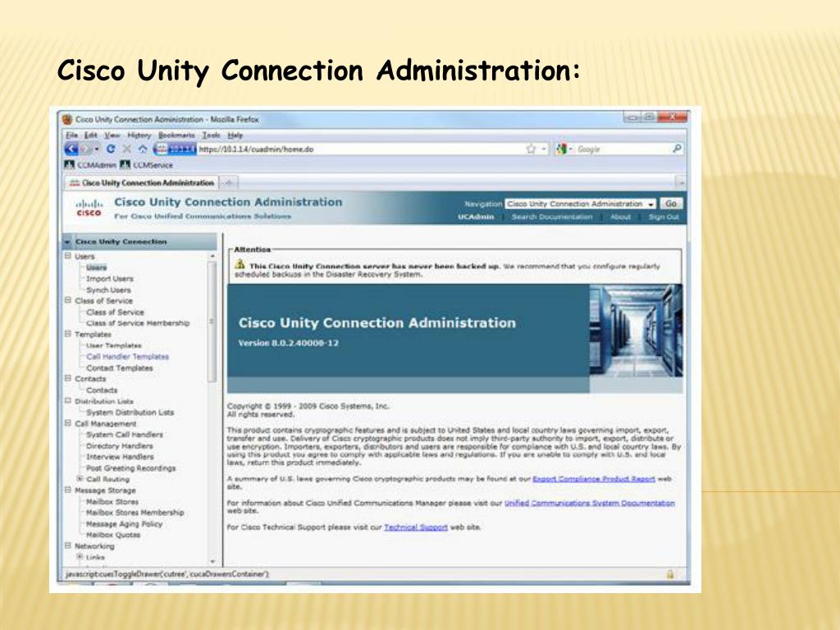Open Synch Users in the tree

click(x=108, y=290)
